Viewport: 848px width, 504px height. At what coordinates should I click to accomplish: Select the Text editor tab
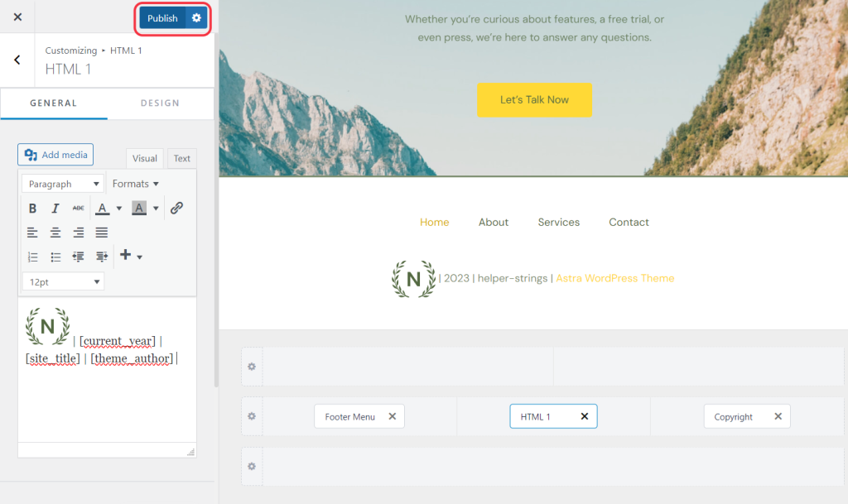[x=181, y=158]
